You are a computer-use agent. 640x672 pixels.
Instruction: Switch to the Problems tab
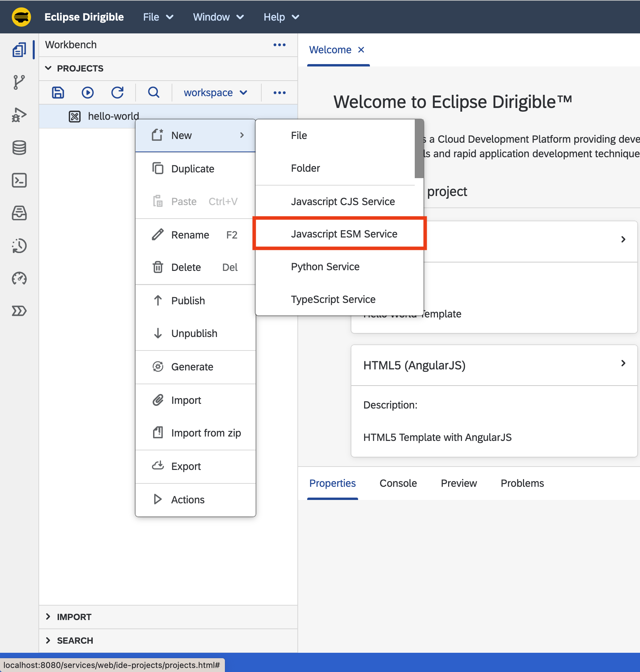coord(522,483)
